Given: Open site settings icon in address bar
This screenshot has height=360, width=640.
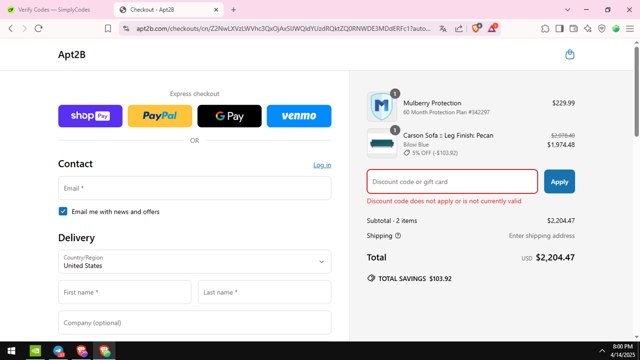Looking at the screenshot, I should click(126, 29).
